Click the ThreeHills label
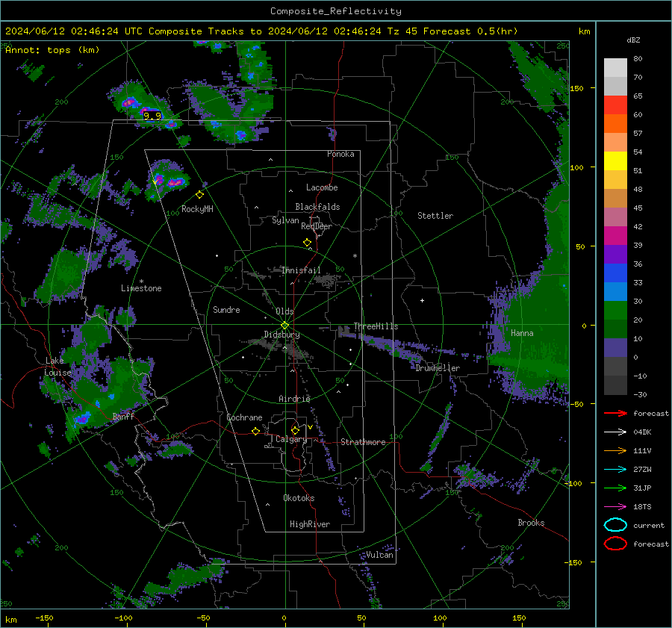Viewport: 672px width, 628px height. (376, 326)
